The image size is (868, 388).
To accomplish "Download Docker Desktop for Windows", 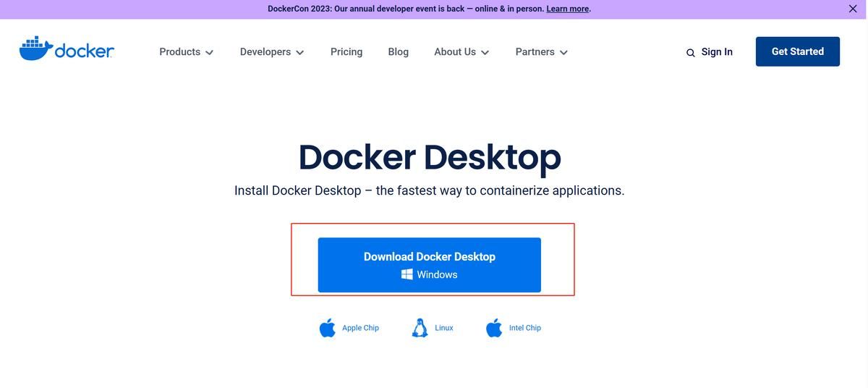I will (x=430, y=265).
